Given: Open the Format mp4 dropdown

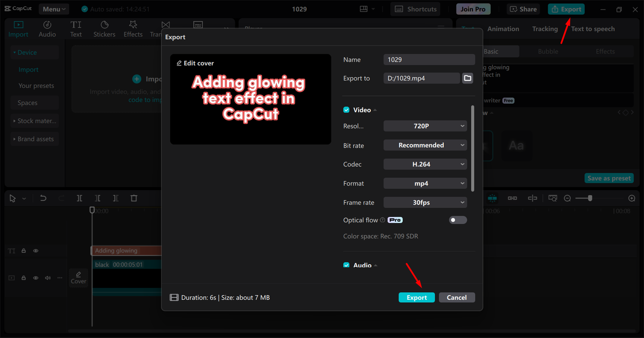Looking at the screenshot, I should tap(425, 184).
